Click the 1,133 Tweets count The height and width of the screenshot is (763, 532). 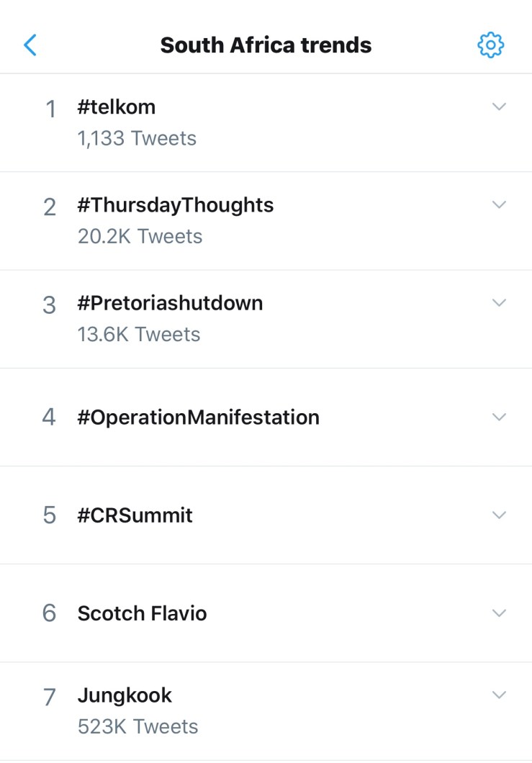137,138
